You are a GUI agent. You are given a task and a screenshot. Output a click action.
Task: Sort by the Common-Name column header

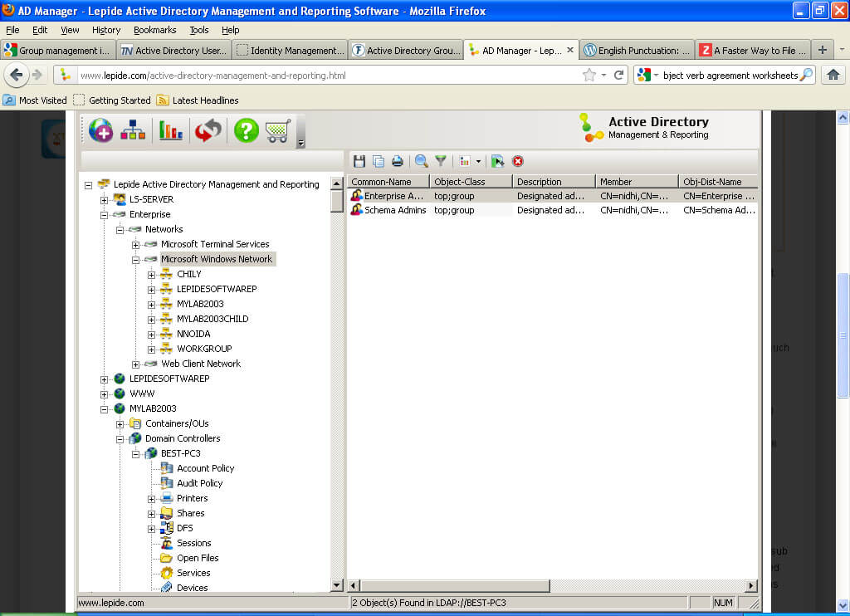(x=388, y=182)
